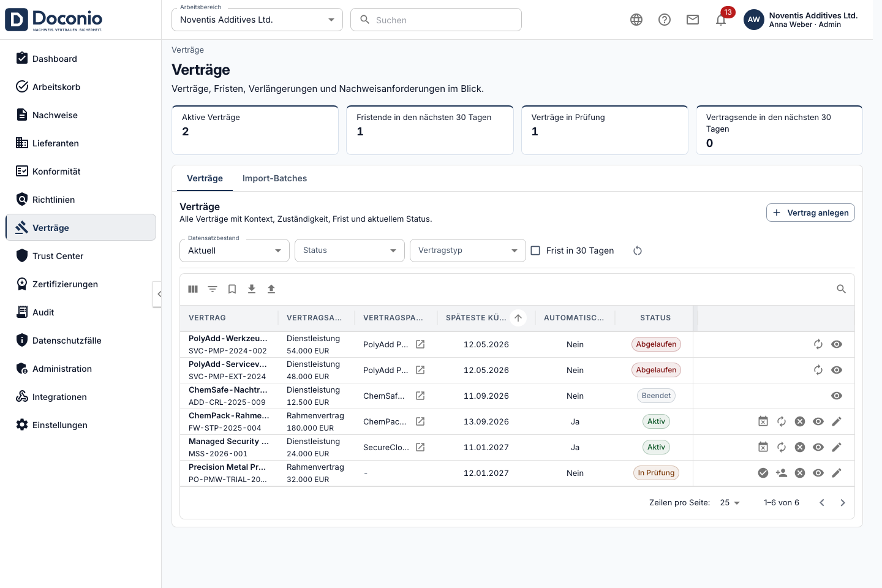Click the Doconio logo

pos(54,20)
